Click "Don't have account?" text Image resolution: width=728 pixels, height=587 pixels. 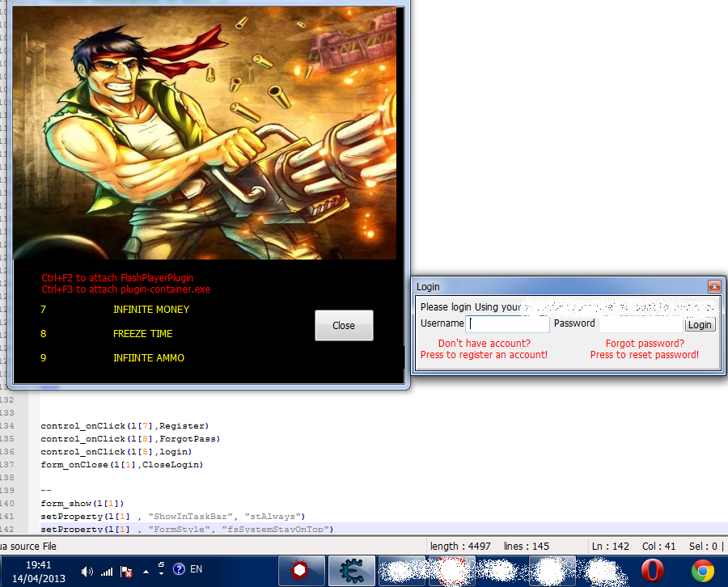click(x=485, y=344)
